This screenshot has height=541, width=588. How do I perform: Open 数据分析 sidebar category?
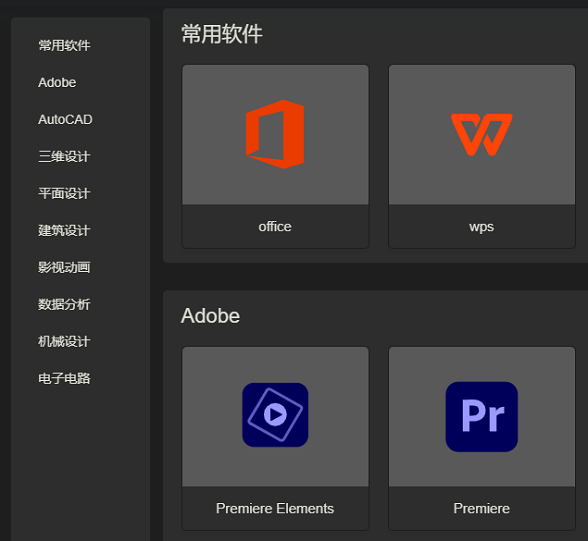click(64, 304)
